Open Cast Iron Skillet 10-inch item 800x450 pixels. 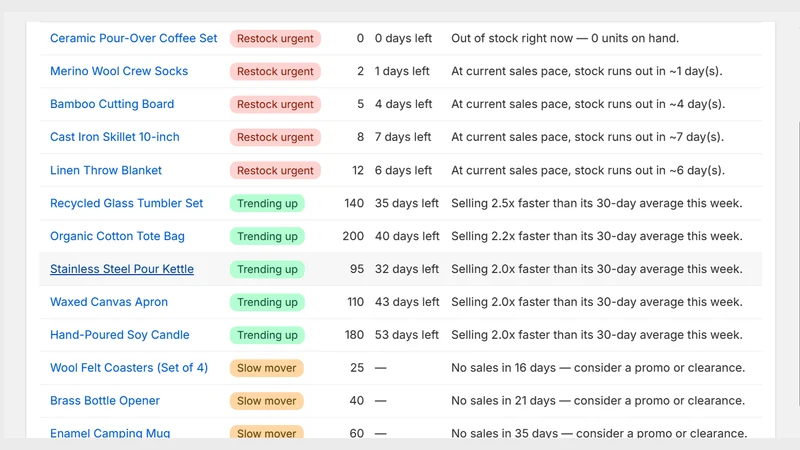[x=115, y=137]
